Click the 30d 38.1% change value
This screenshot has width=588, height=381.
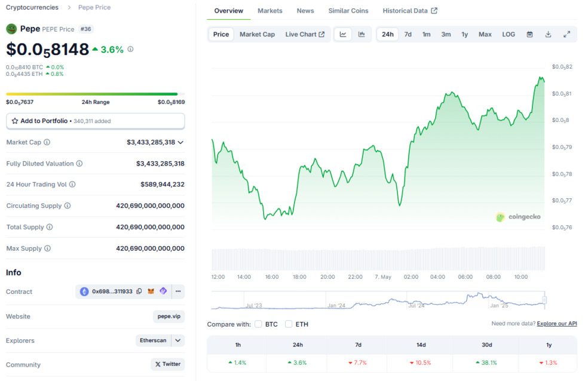[x=486, y=362]
